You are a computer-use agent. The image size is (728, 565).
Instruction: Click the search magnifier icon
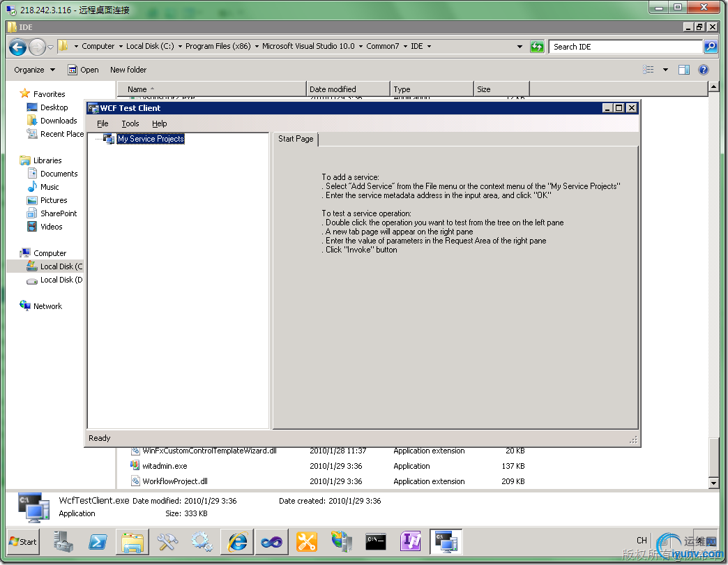pos(711,47)
